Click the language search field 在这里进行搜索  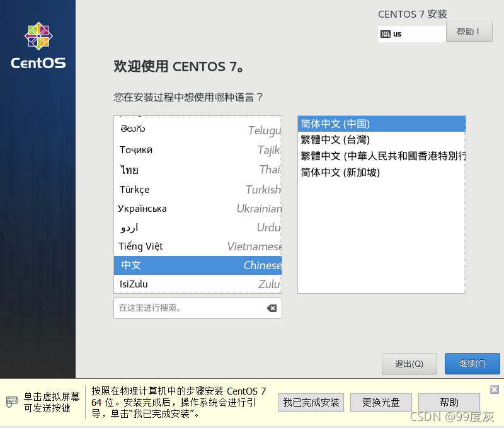click(x=198, y=308)
